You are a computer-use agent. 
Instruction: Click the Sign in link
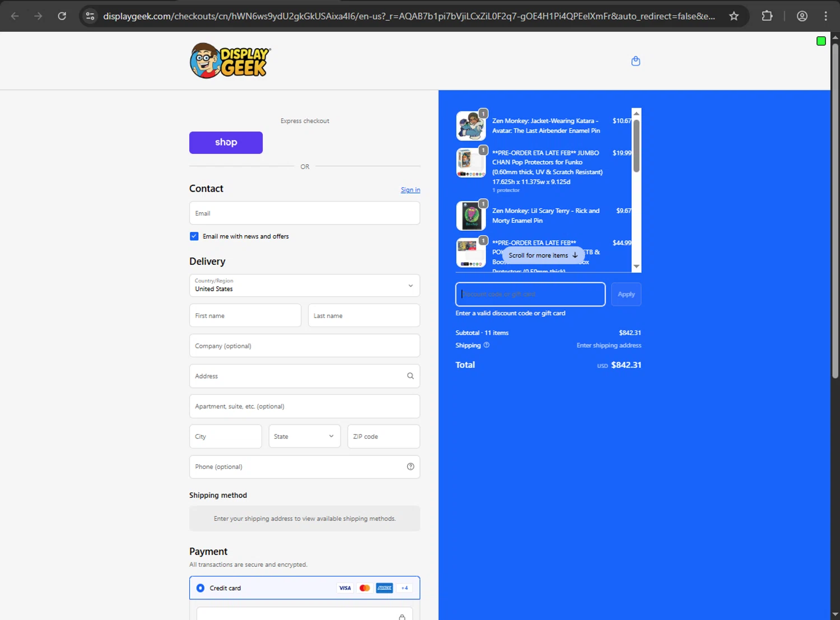(410, 190)
